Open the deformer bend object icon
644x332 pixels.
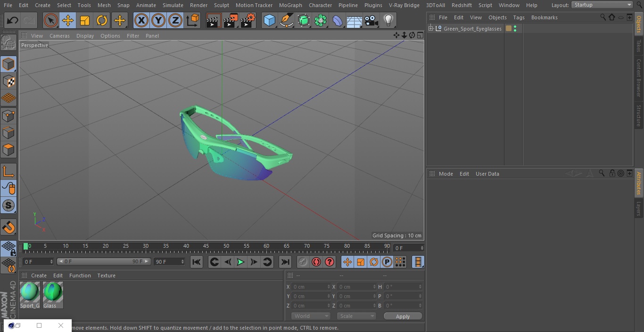338,21
